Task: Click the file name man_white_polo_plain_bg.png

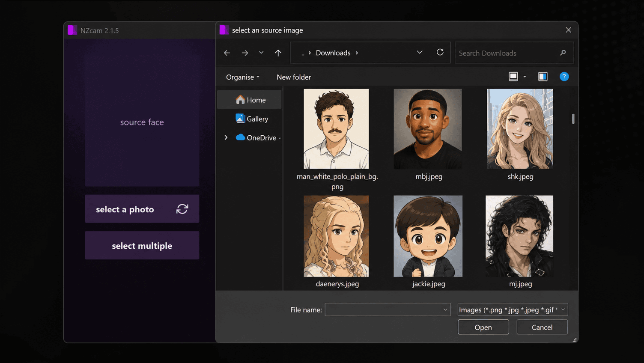Action: 337,181
